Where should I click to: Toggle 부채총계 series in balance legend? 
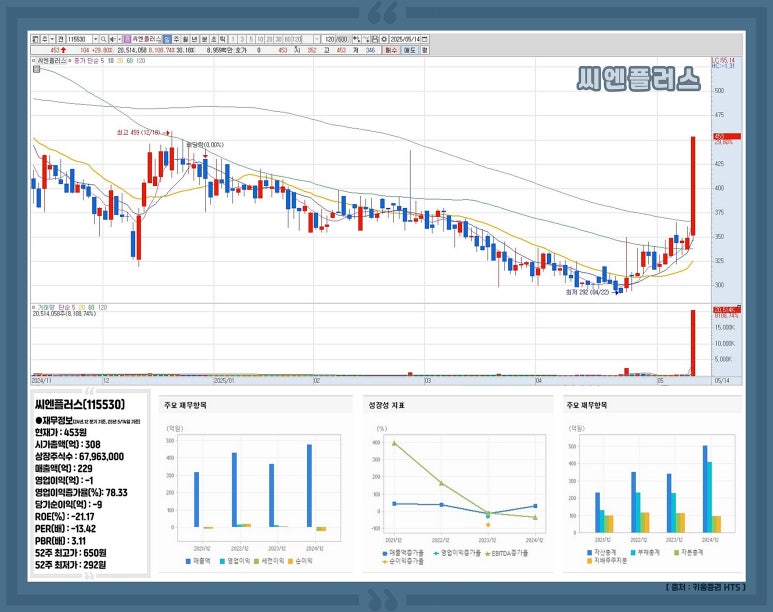(x=645, y=552)
